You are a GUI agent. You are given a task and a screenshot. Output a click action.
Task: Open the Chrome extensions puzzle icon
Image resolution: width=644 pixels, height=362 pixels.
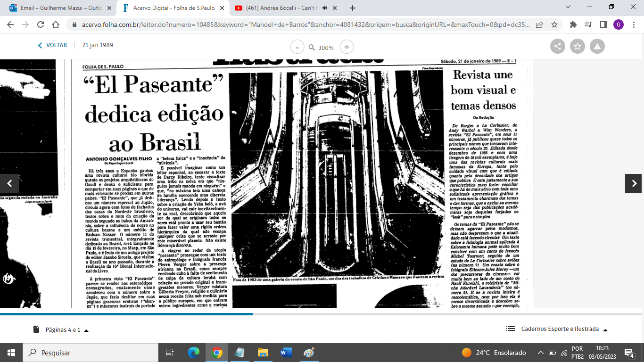(x=573, y=25)
